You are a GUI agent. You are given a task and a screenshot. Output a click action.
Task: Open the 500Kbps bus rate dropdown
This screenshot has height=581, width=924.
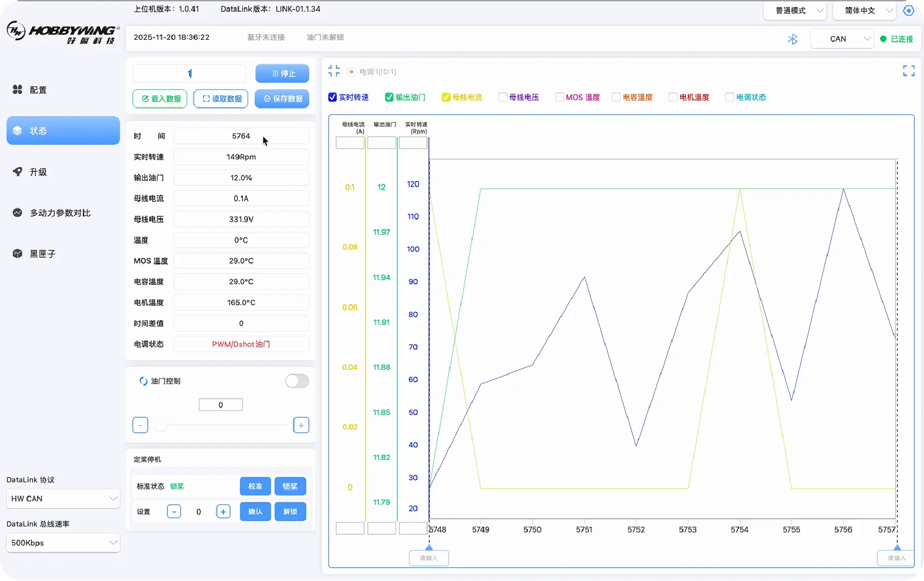63,543
